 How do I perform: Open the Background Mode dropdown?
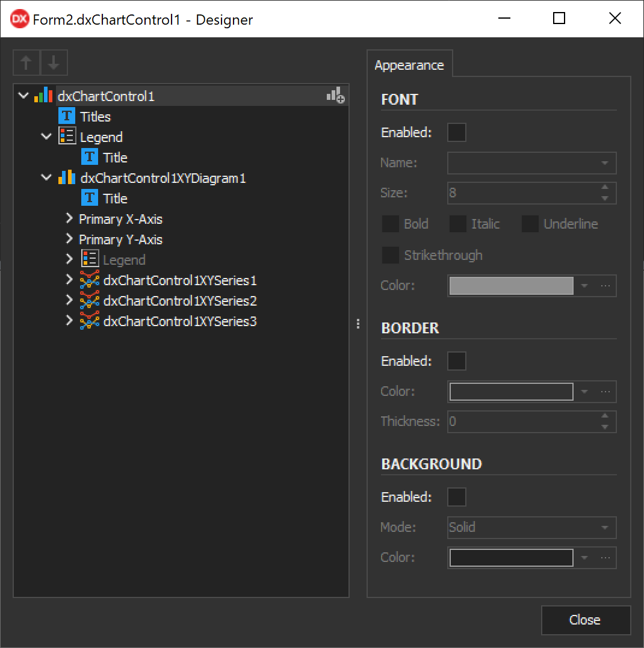click(x=604, y=528)
